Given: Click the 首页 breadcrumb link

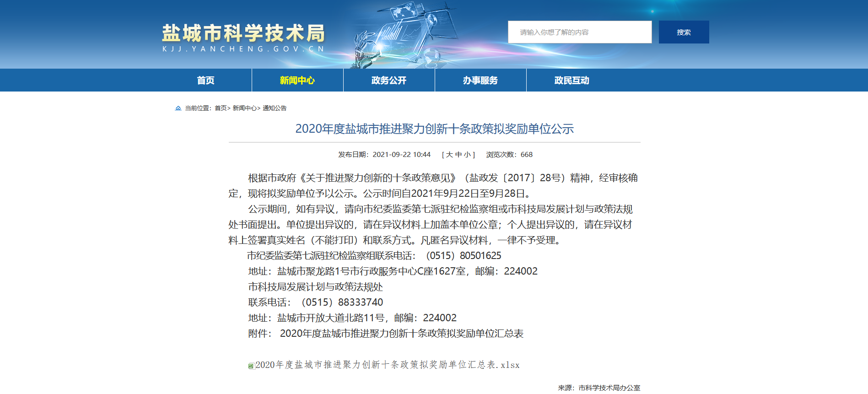Looking at the screenshot, I should 221,108.
